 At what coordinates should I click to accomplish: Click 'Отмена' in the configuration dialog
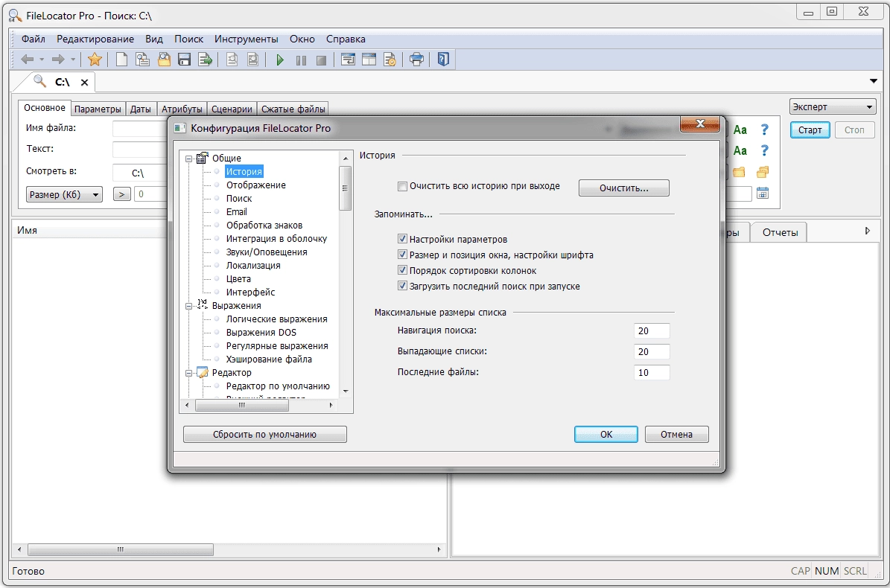676,435
